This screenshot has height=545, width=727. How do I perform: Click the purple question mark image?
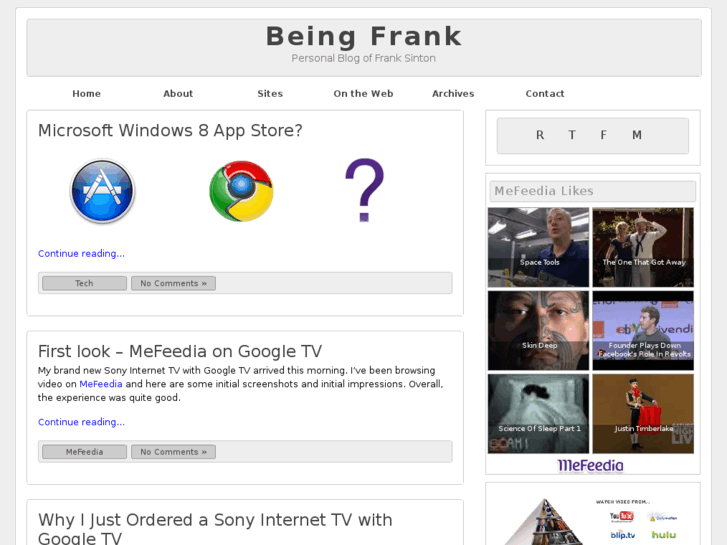(x=364, y=190)
